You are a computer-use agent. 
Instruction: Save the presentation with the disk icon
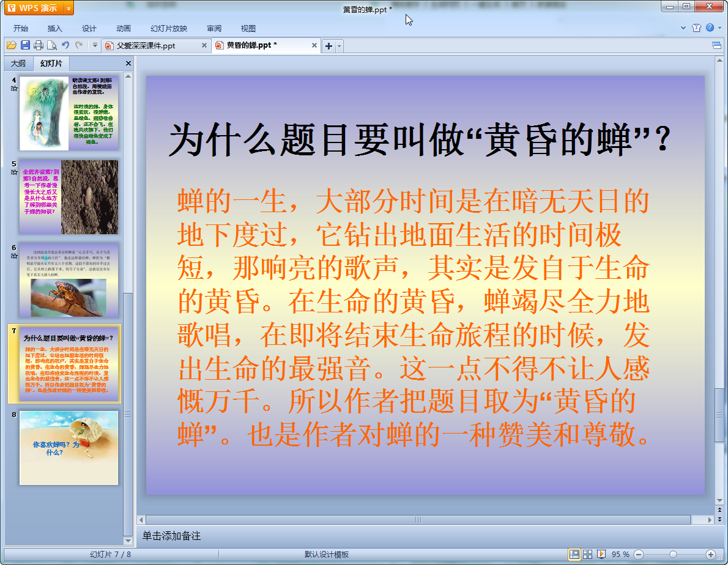(25, 45)
